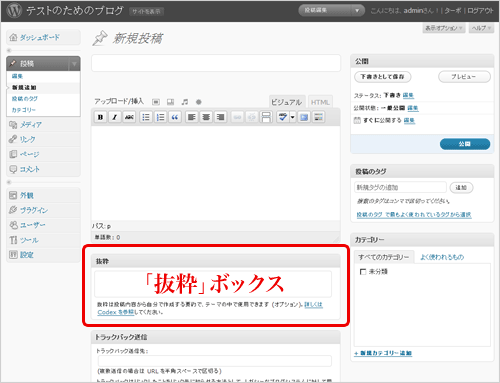Viewport: 500px width, 383px height.
Task: Show the kitchen sink toolbar row
Action: click(319, 117)
